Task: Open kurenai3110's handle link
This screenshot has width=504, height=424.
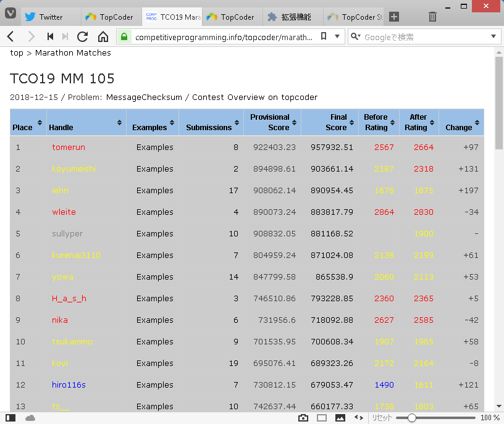Action: coord(76,255)
